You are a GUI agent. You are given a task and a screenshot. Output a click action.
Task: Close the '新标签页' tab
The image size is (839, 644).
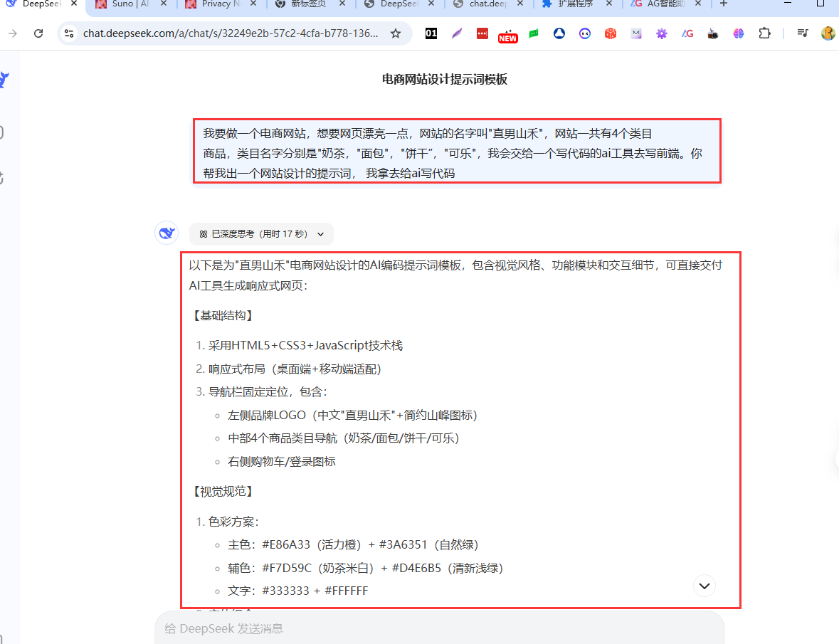click(342, 4)
